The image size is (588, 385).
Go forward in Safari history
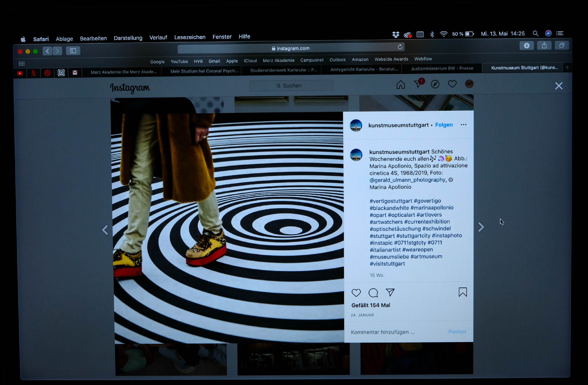57,51
